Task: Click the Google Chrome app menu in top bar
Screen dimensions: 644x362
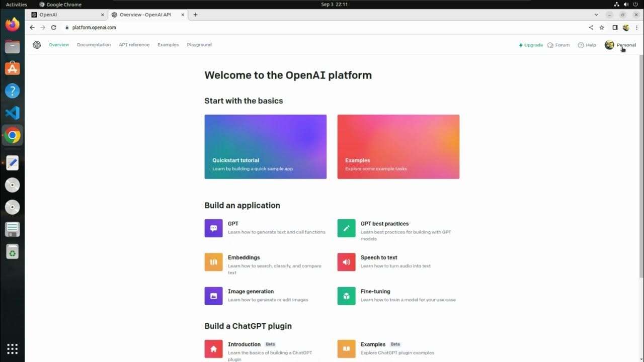Action: coord(60,5)
